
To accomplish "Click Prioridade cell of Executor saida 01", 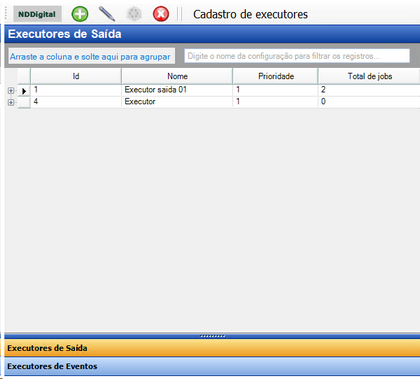I will click(275, 90).
